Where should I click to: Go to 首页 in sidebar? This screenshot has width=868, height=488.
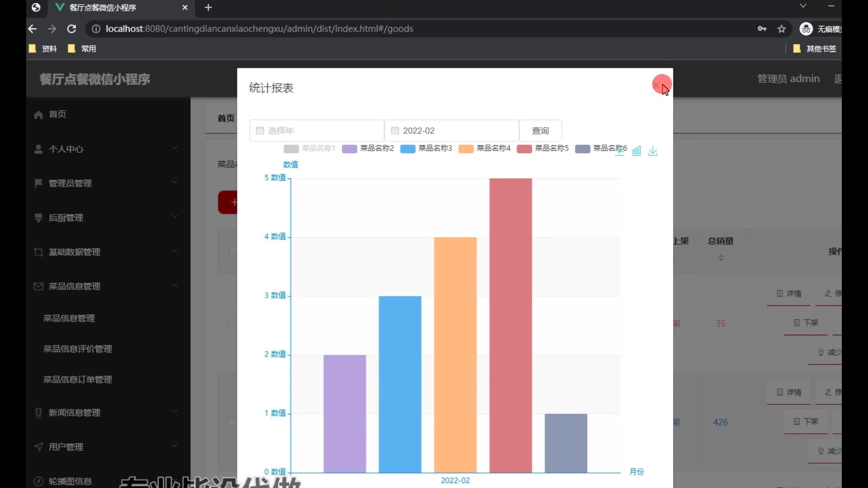click(57, 114)
